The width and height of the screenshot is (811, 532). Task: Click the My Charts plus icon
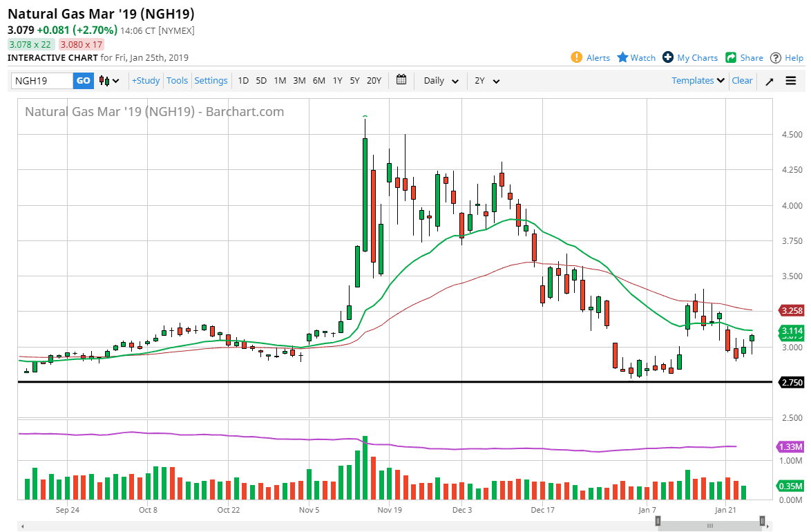coord(667,58)
